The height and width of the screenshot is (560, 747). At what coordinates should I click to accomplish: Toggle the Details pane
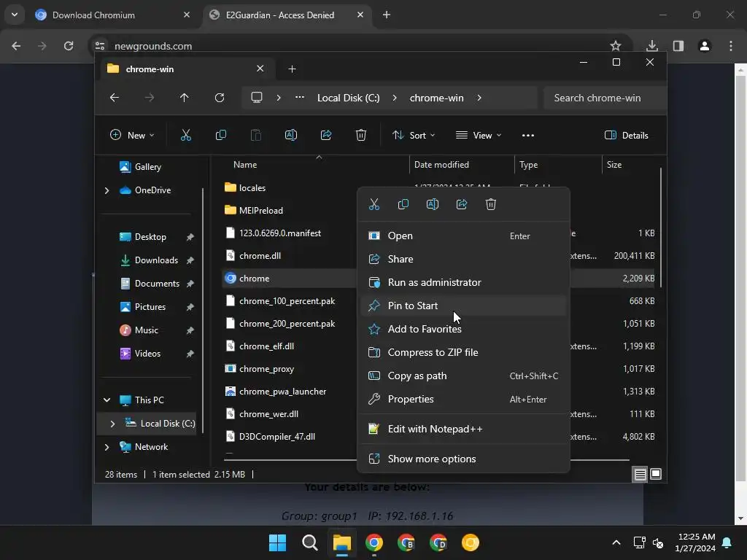[627, 135]
